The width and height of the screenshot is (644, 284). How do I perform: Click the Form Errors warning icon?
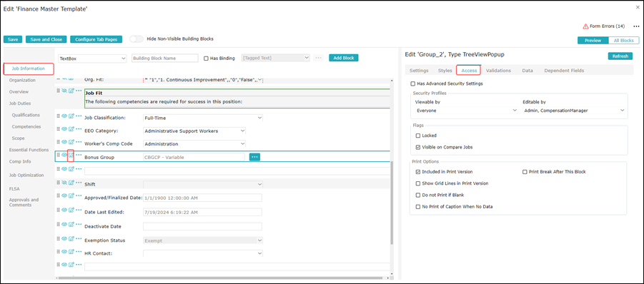pyautogui.click(x=585, y=26)
